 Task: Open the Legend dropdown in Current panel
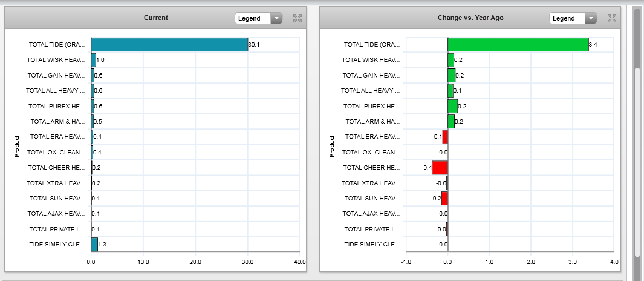[x=258, y=18]
